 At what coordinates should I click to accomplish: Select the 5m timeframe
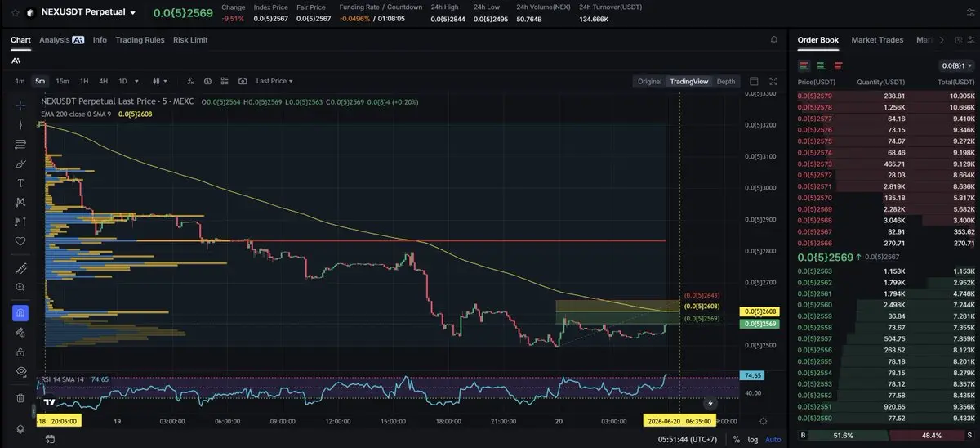point(40,81)
